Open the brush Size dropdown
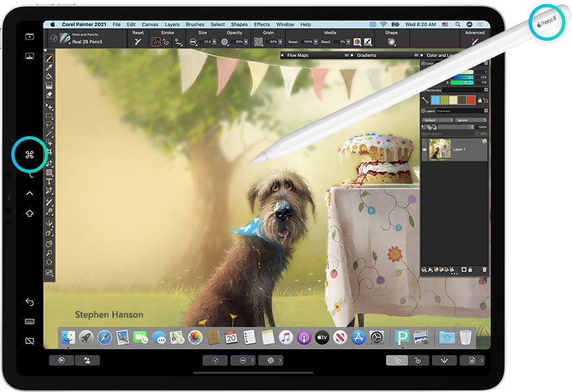 [214, 41]
